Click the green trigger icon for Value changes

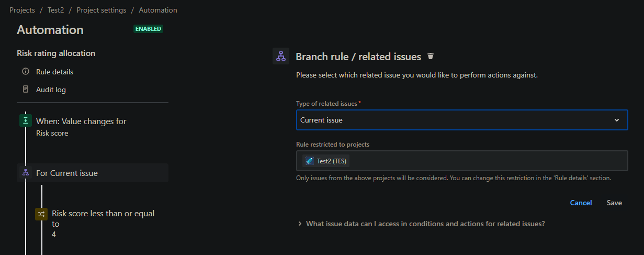point(26,120)
